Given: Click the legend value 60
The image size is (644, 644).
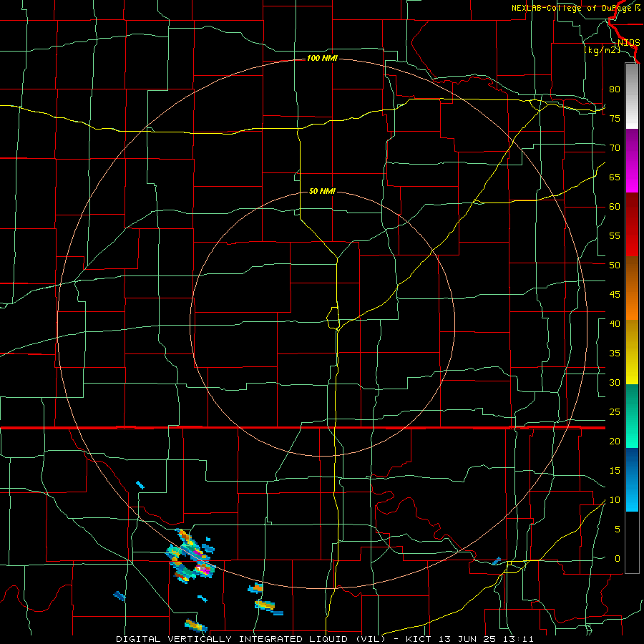Looking at the screenshot, I should (x=615, y=207).
